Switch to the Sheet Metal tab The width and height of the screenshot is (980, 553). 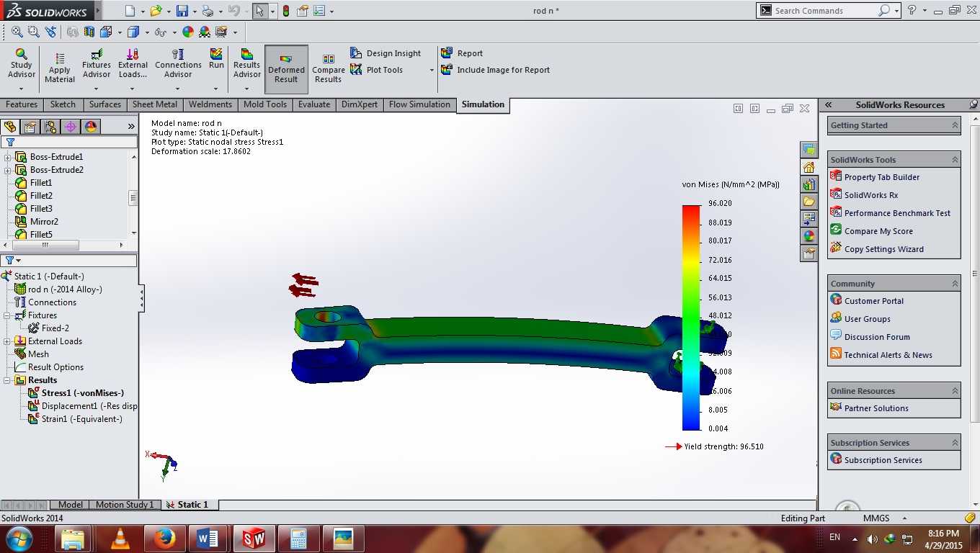point(155,104)
